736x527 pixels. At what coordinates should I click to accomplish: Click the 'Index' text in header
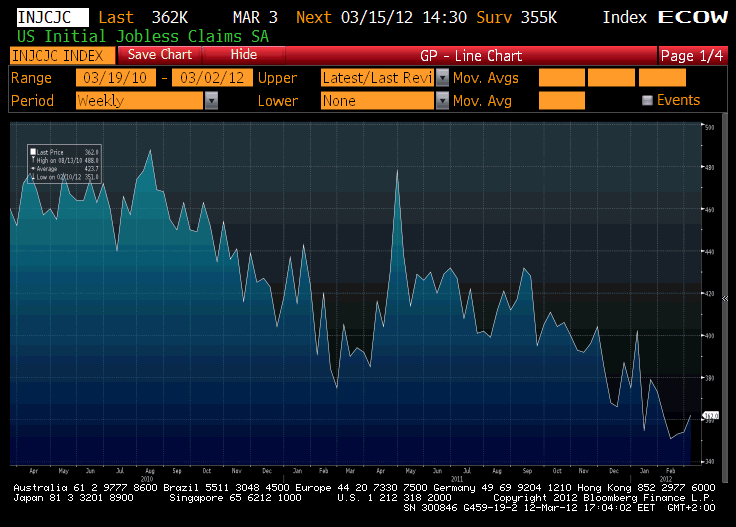click(x=625, y=17)
